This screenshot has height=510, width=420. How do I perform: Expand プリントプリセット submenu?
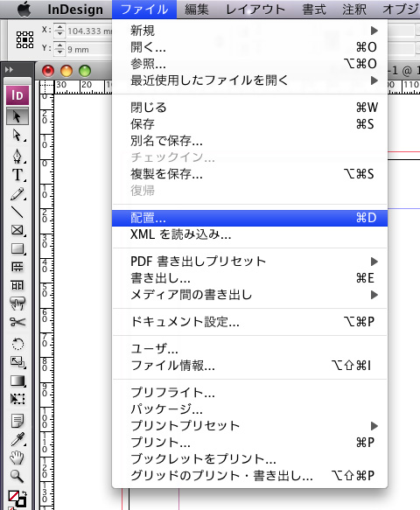[x=250, y=426]
